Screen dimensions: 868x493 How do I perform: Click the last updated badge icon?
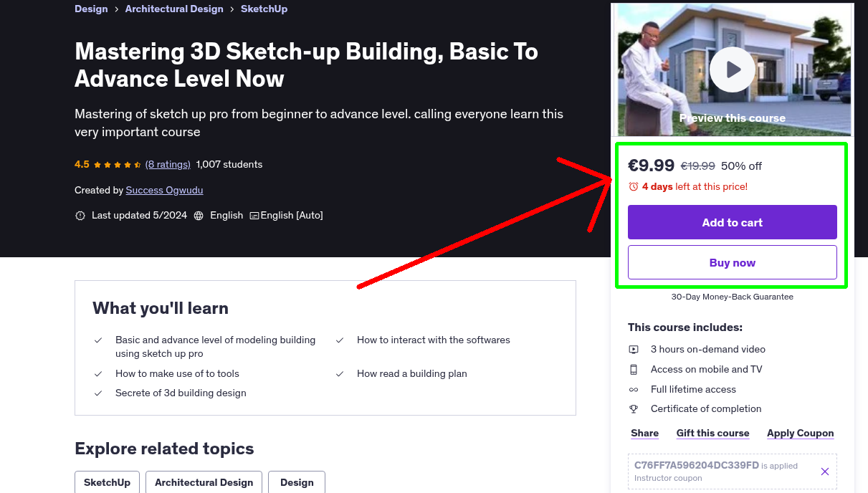pyautogui.click(x=80, y=216)
